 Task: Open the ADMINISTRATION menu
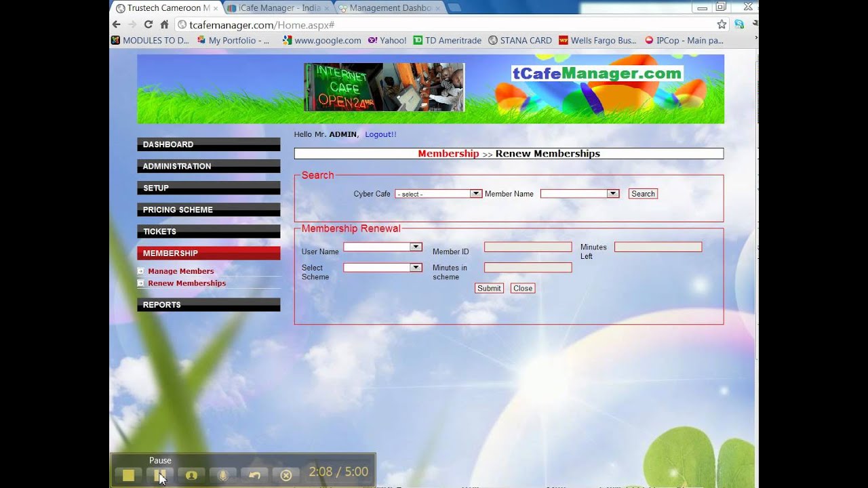pos(209,166)
